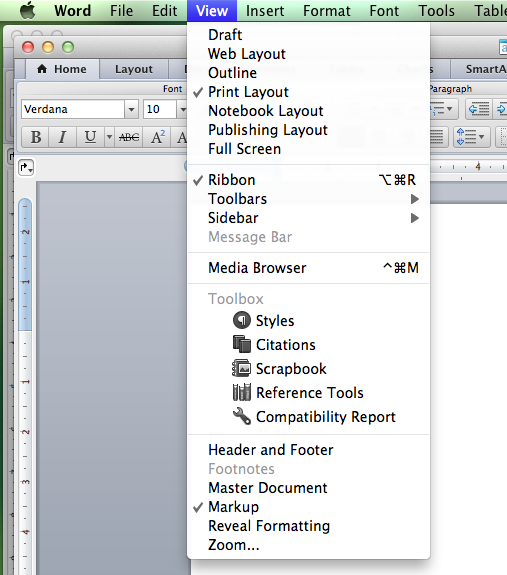Open Compatibility Report toolbox item
The image size is (507, 575).
(308, 417)
